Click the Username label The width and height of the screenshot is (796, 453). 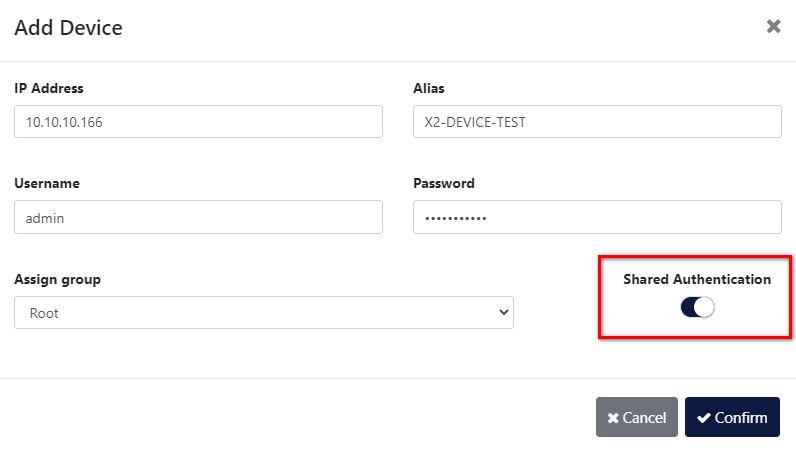tap(47, 183)
